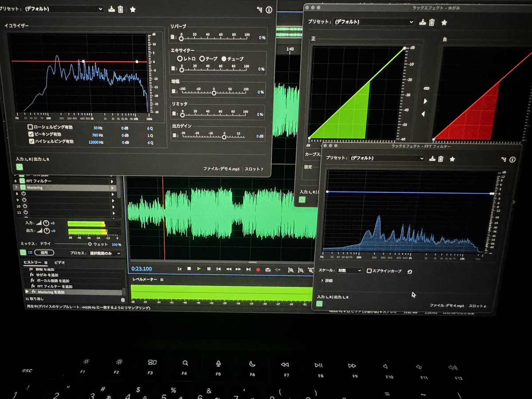Save preset in Mastering effect window
The width and height of the screenshot is (532, 399).
(111, 9)
